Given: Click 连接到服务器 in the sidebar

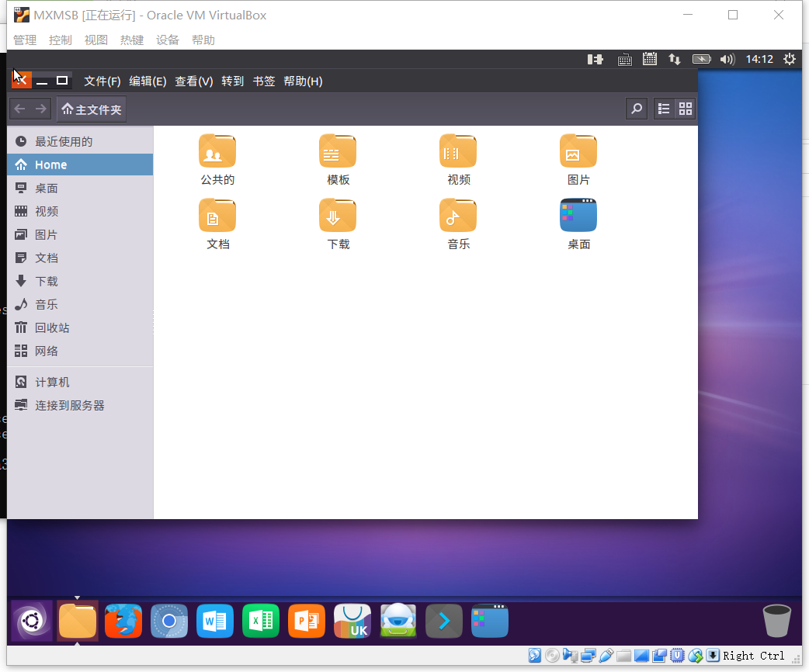Looking at the screenshot, I should tap(80, 405).
